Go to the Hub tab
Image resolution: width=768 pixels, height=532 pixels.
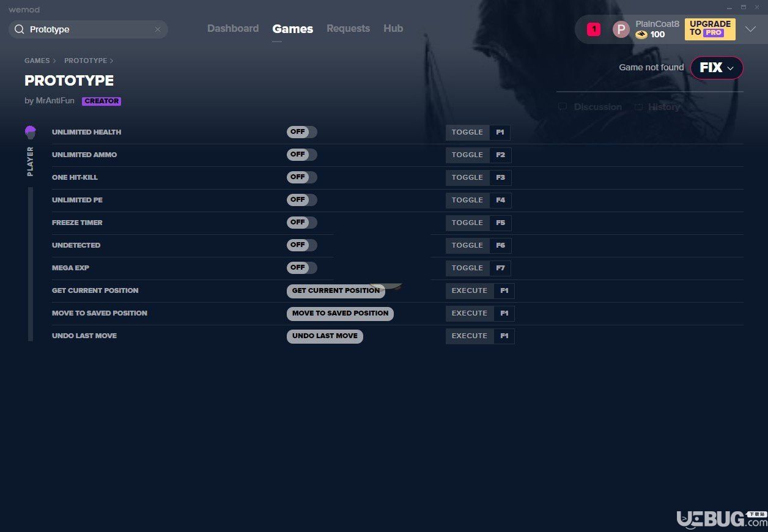[393, 29]
